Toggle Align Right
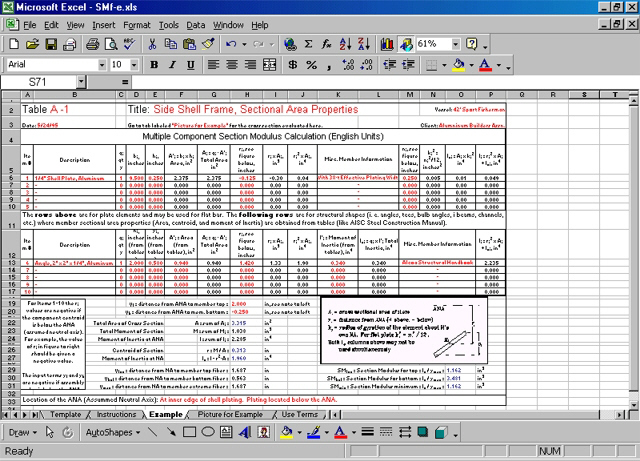 click(x=251, y=65)
